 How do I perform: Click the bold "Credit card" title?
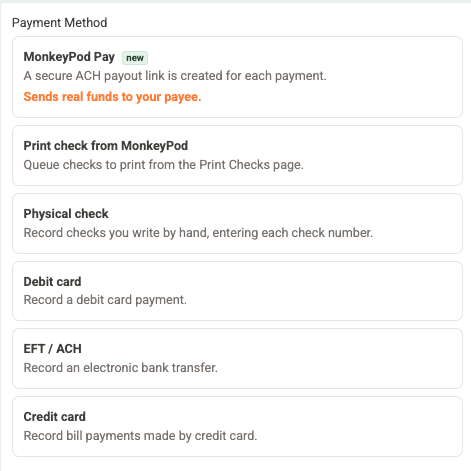tap(55, 417)
